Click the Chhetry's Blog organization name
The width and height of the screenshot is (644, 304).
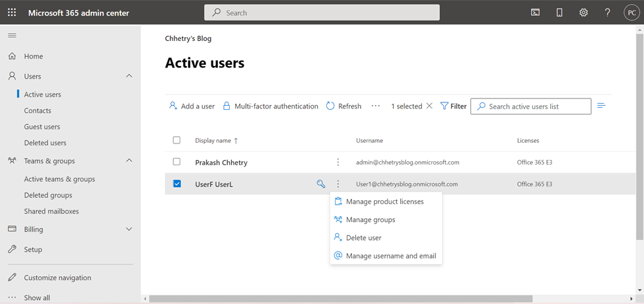pyautogui.click(x=188, y=38)
